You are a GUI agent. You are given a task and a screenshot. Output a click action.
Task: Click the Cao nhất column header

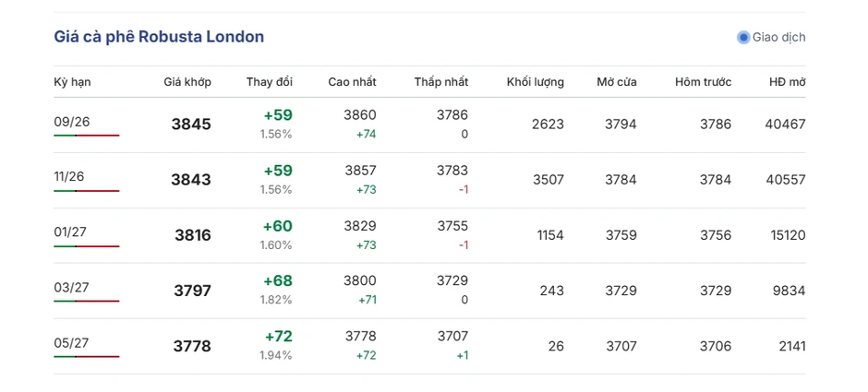[x=352, y=82]
